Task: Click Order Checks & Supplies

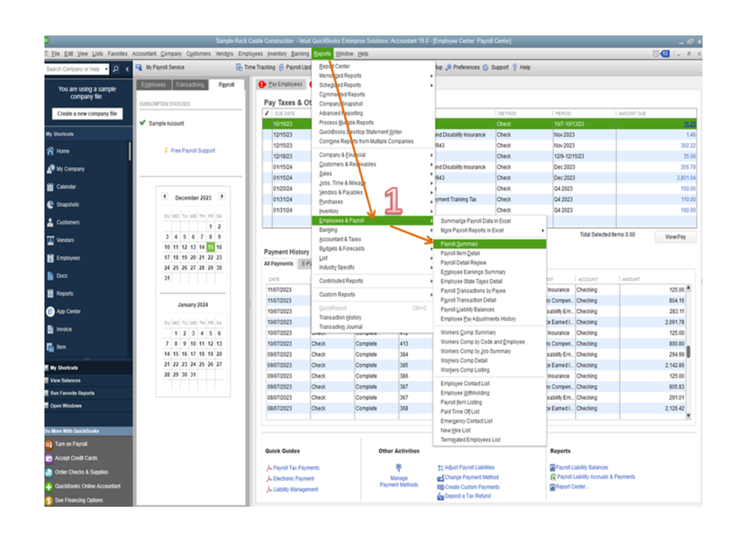Action: coord(77,473)
